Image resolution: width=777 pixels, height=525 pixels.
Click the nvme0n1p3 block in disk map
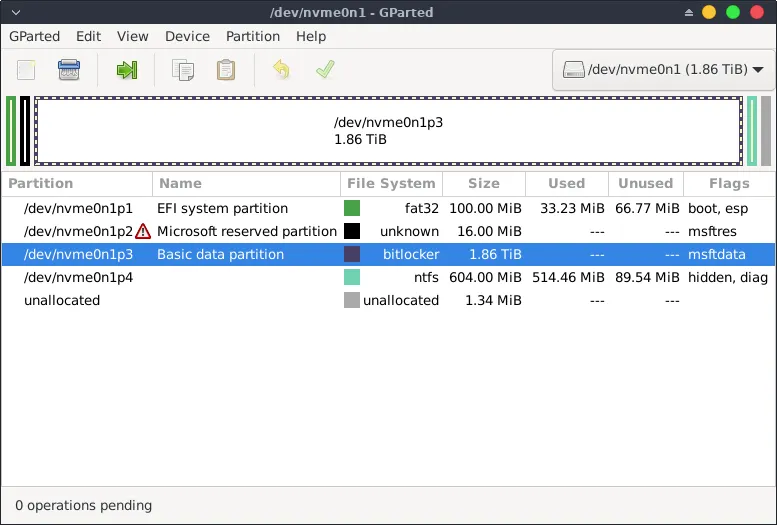click(388, 131)
